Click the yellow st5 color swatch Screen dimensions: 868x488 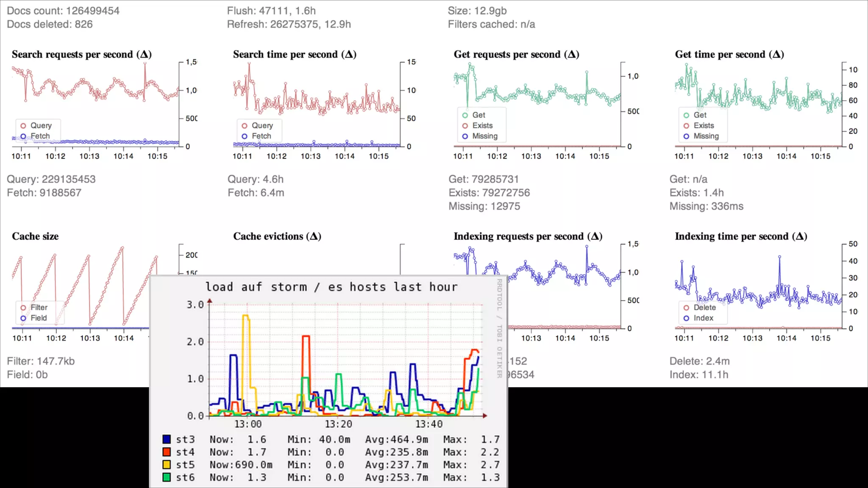[x=167, y=465]
